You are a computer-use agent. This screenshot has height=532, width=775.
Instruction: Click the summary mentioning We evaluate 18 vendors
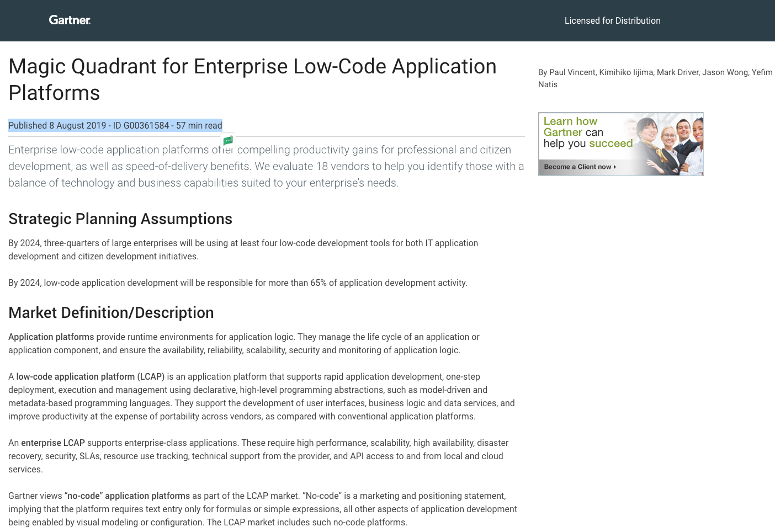(266, 166)
